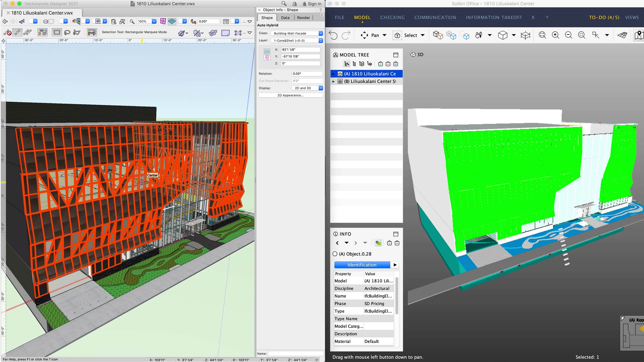Click the Identification arrow expander

[x=395, y=265]
